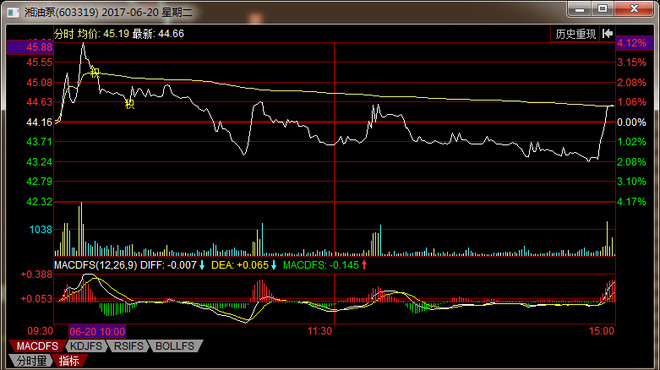660x370 pixels.
Task: Click the MACDFS(12,26,9) parameter label
Action: pos(96,265)
